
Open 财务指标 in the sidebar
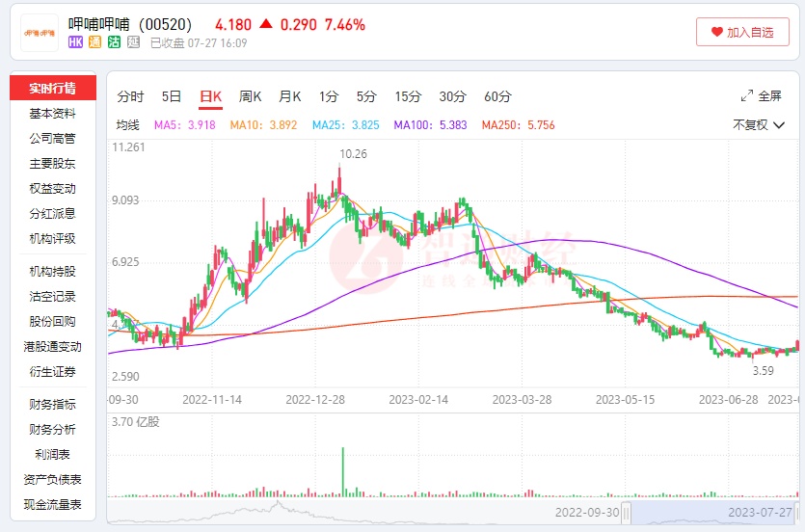point(52,405)
